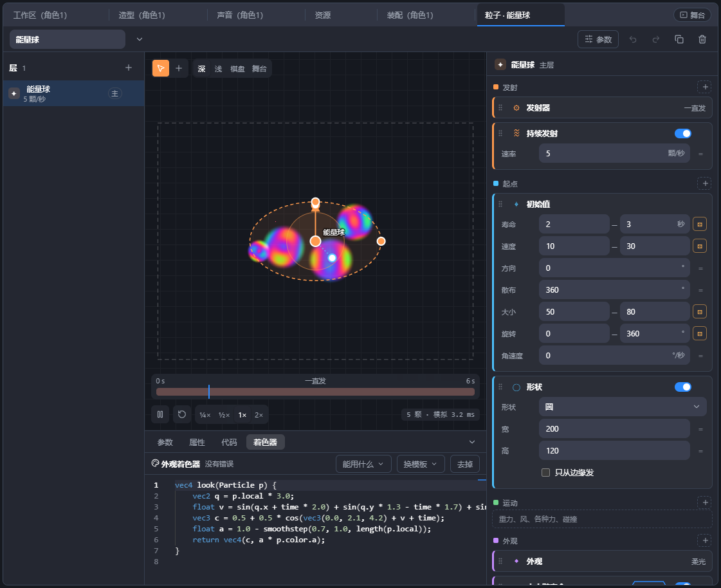Redo the last undone change

tap(656, 40)
